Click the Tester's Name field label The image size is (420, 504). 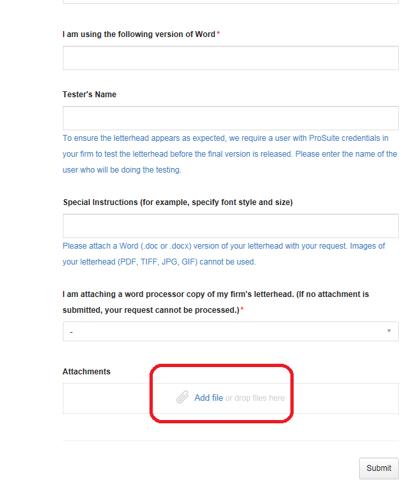click(x=89, y=95)
